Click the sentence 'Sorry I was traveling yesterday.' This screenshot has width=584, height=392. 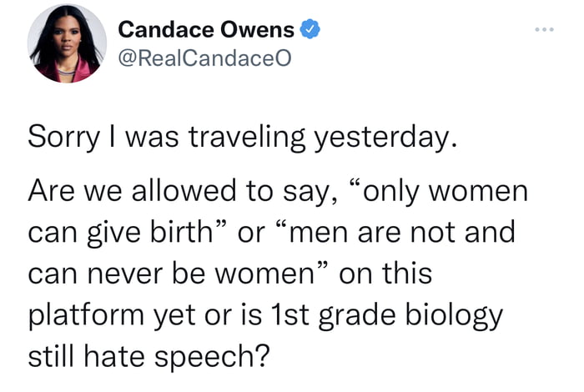[x=243, y=137]
